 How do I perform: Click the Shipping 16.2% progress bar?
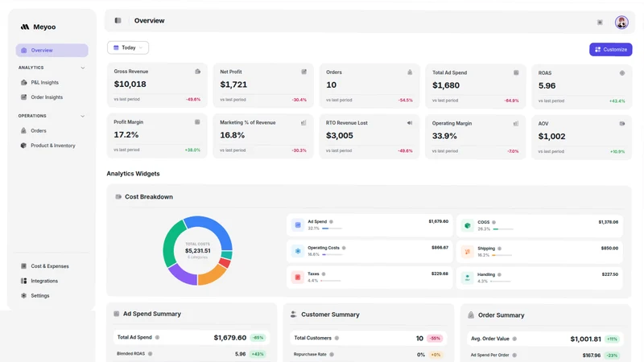point(502,255)
